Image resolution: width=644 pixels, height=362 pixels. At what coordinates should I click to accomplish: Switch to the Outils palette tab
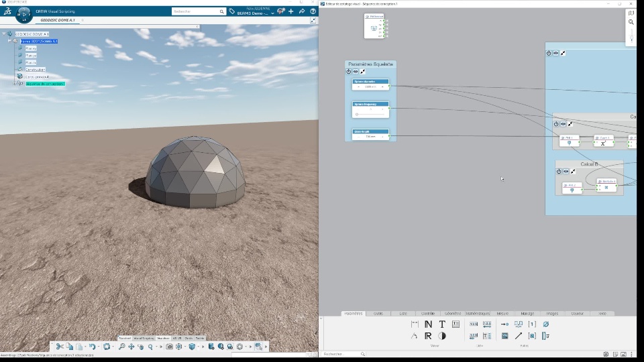coord(378,314)
